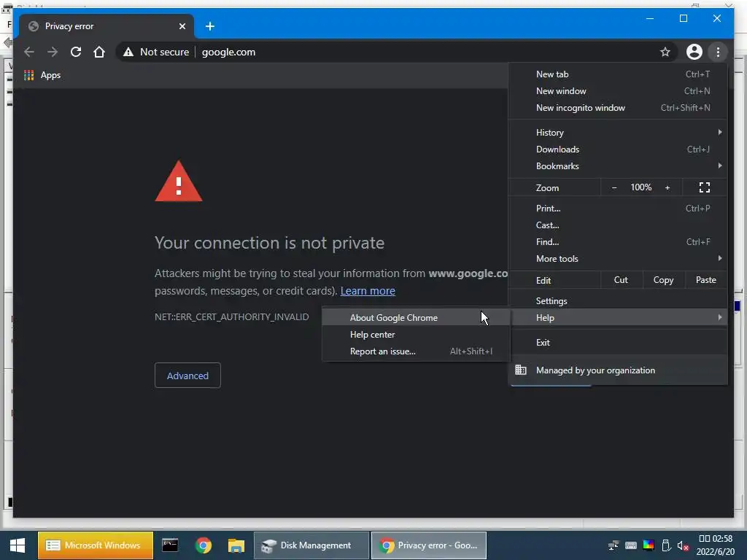The height and width of the screenshot is (560, 747).
Task: Go to the home page icon
Action: 99,52
